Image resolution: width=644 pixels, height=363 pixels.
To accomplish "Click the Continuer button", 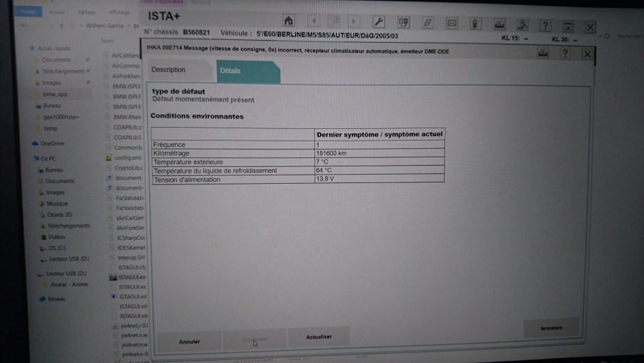I will pyautogui.click(x=254, y=340).
